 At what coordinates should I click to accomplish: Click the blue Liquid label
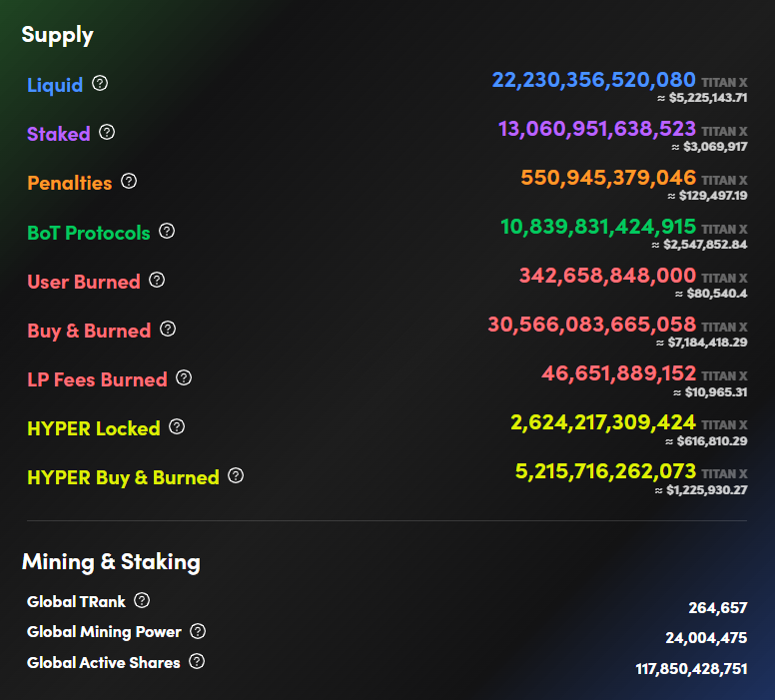55,85
